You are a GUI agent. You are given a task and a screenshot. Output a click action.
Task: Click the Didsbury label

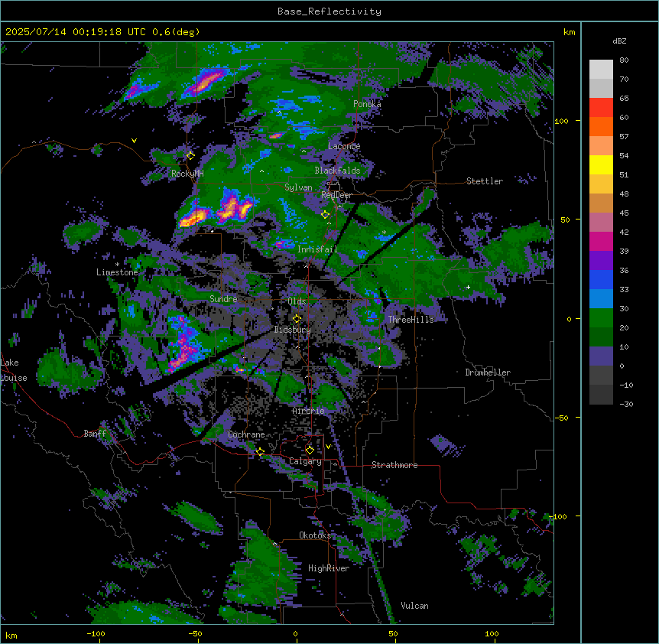click(293, 330)
